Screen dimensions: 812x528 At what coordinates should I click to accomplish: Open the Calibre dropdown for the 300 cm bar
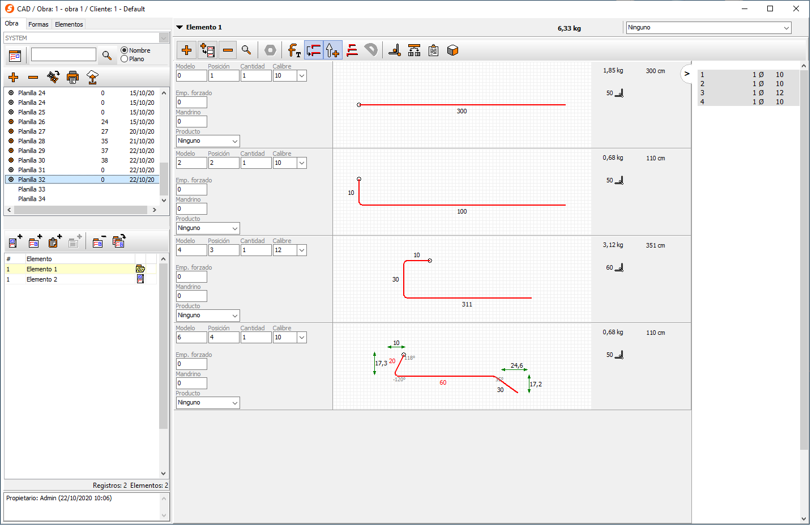pos(301,75)
